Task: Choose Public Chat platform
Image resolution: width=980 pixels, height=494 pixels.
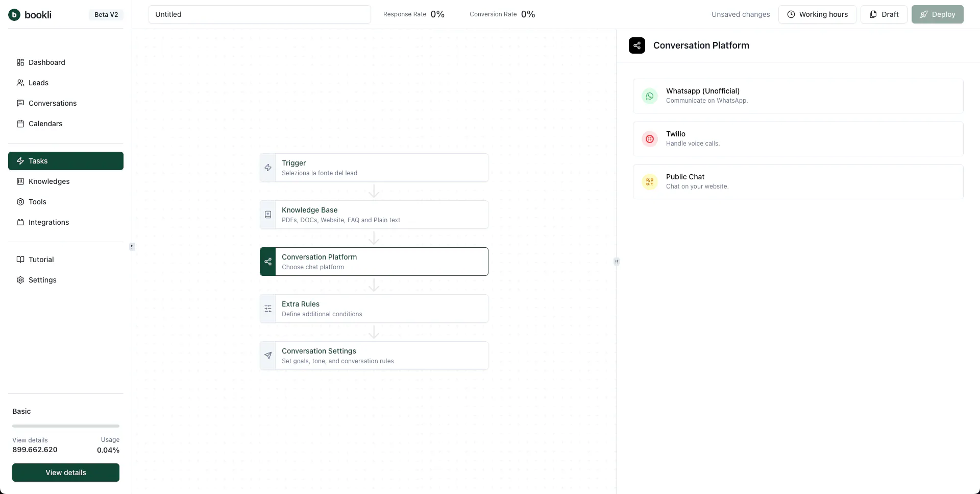Action: click(x=798, y=182)
